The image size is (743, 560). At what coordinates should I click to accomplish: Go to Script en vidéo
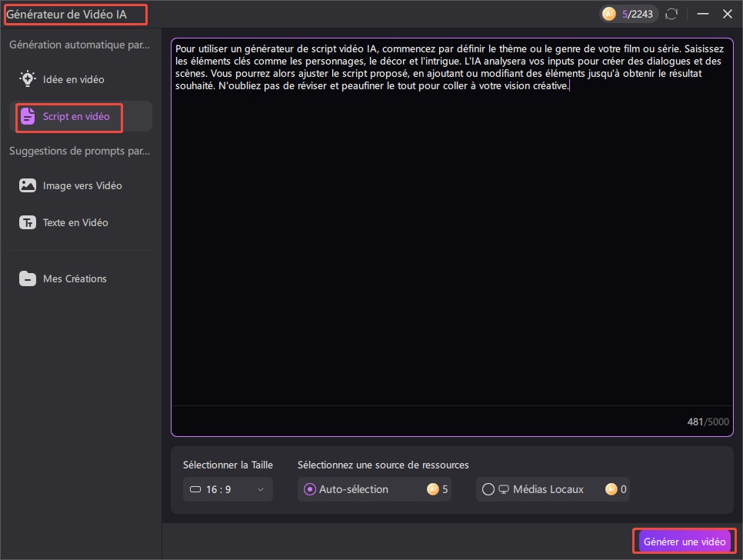coord(81,116)
